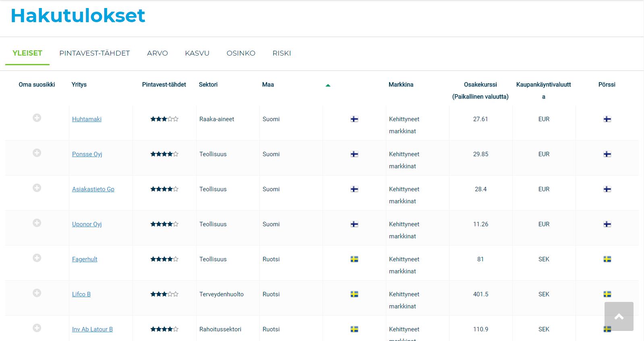The height and width of the screenshot is (341, 644).
Task: Click Finland country flag in Huhtamaki row
Action: tap(354, 119)
